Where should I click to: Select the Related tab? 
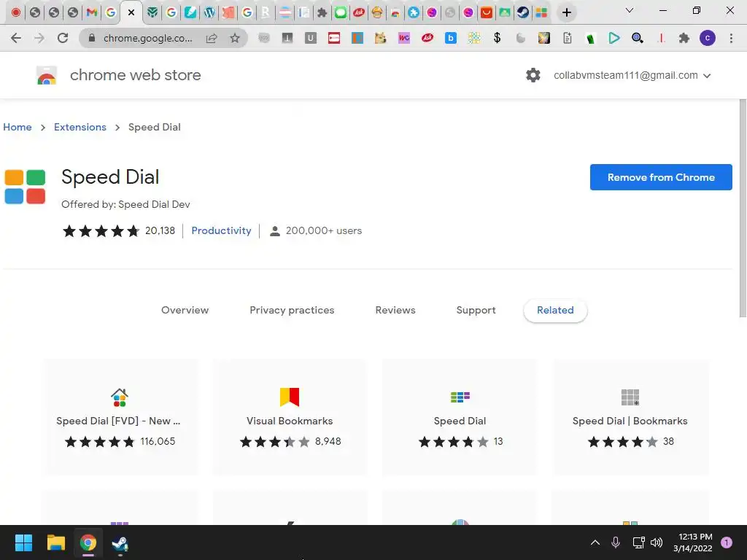point(555,310)
